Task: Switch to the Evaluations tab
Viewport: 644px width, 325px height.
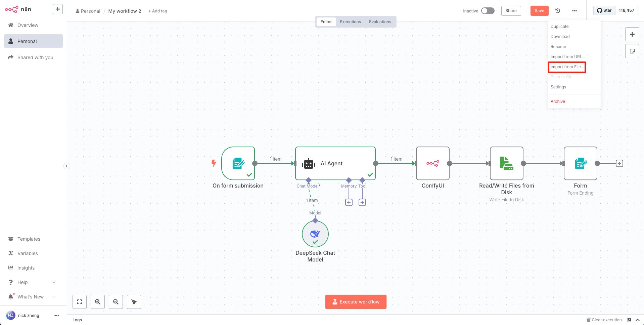Action: coord(380,22)
